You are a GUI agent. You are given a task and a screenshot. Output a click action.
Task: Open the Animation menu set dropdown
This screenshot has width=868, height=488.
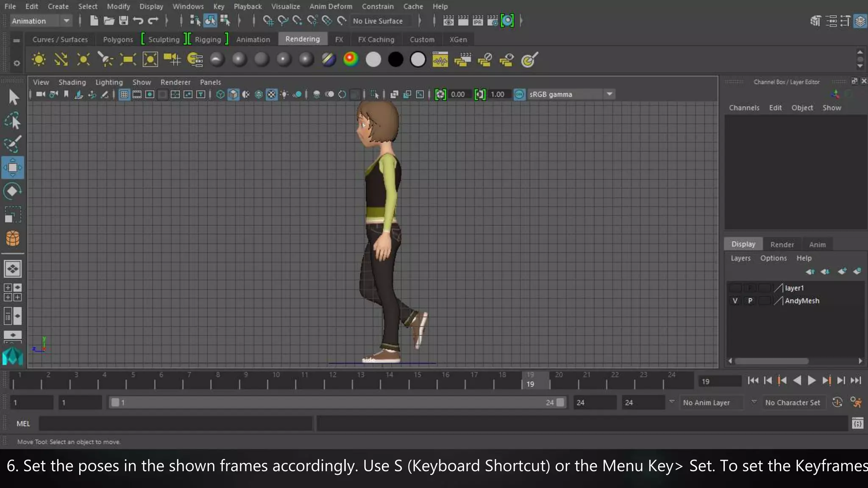click(x=66, y=21)
